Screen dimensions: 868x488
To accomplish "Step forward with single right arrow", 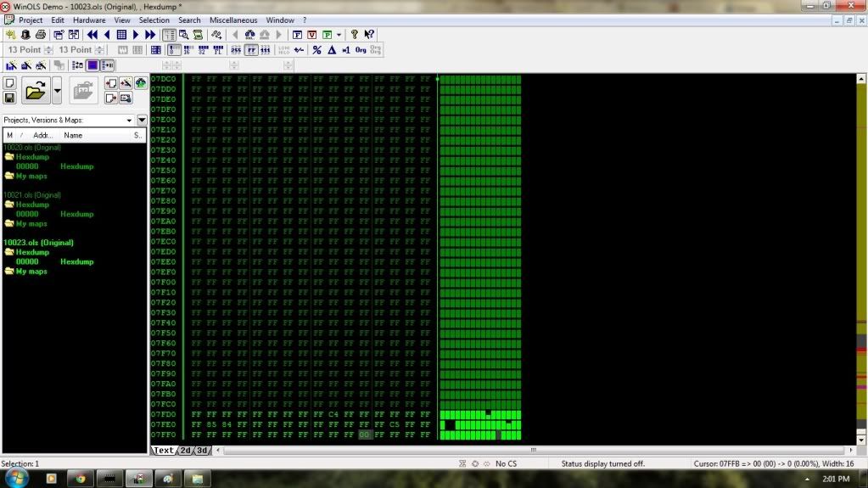I will 136,34.
